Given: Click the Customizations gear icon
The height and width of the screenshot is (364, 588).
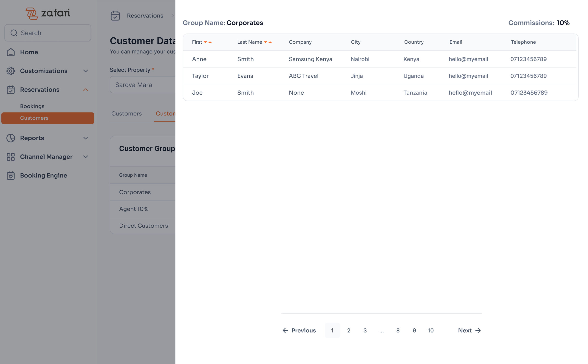Looking at the screenshot, I should [11, 71].
